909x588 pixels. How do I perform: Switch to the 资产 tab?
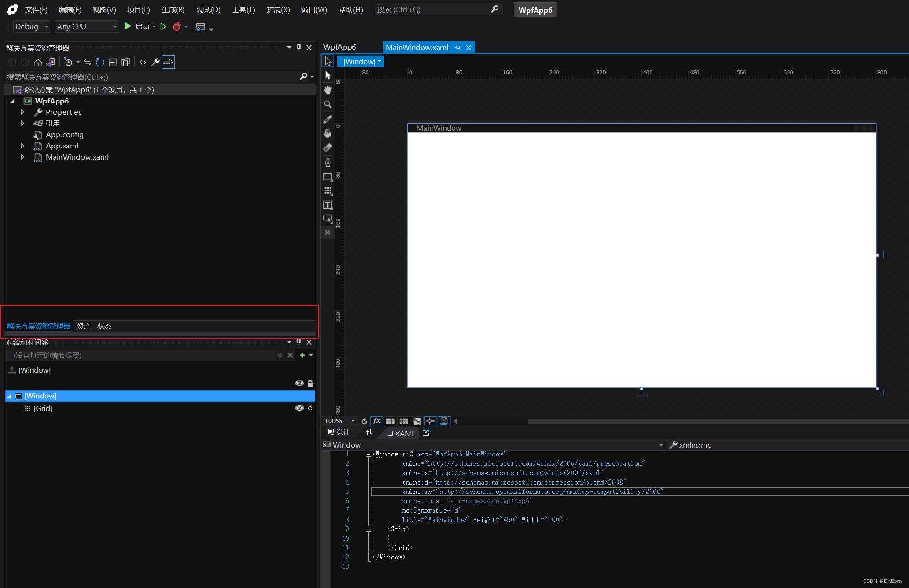pos(84,326)
